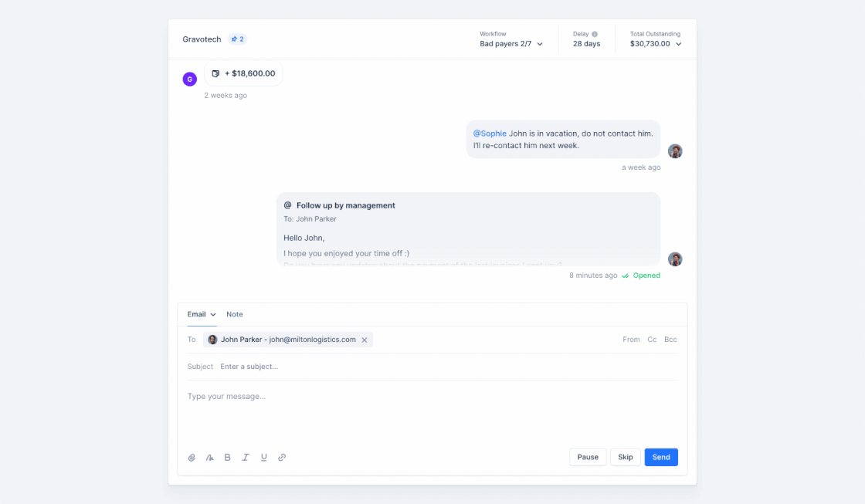Open the Email type dropdown
Screen dimensions: 865x504
pyautogui.click(x=202, y=314)
